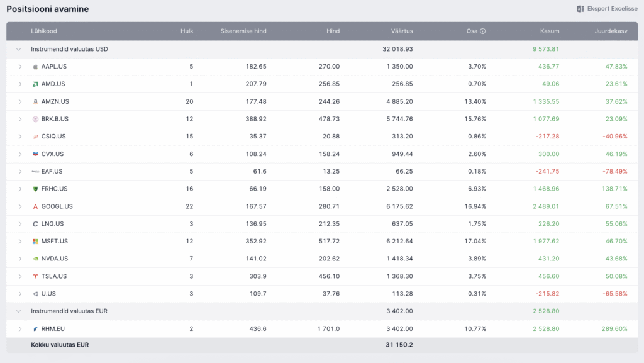This screenshot has height=363, width=644.
Task: Sort table by Kasum column header
Action: tap(549, 31)
